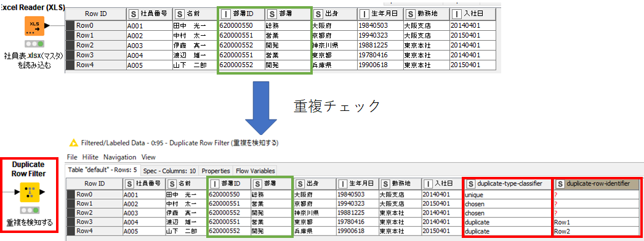644x241 pixels.
Task: Click the I type icon of upper 生年月日 column
Action: [364, 14]
